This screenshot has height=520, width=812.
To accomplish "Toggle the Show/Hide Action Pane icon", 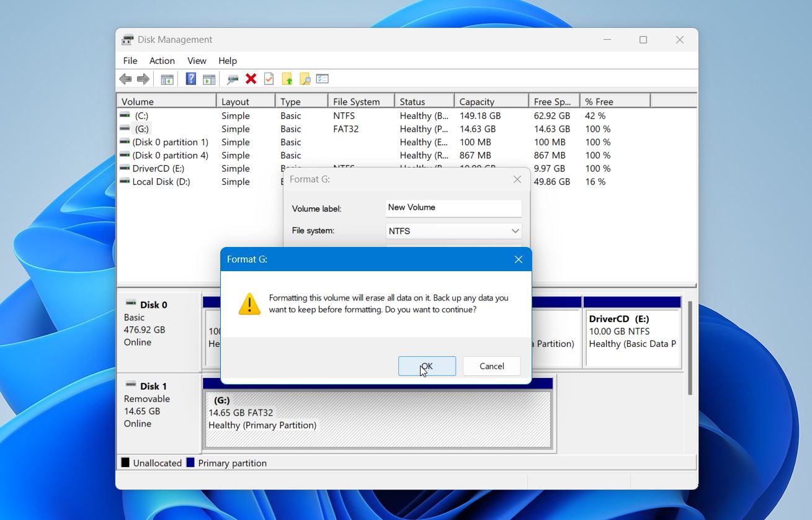I will (x=209, y=79).
